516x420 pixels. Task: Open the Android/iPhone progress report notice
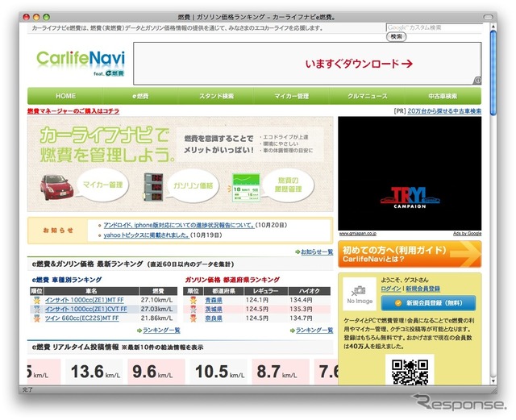pyautogui.click(x=179, y=225)
